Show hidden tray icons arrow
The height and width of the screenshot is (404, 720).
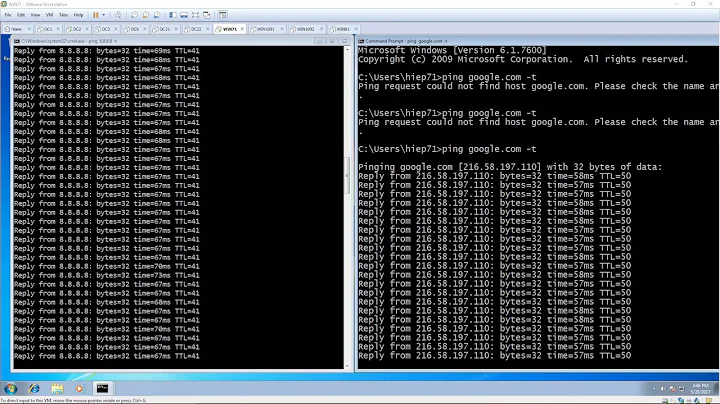coord(654,389)
